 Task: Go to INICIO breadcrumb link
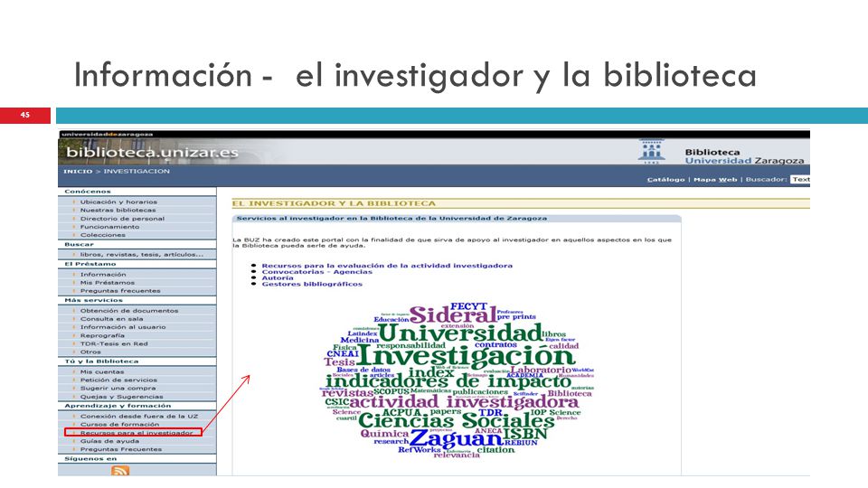tap(78, 172)
